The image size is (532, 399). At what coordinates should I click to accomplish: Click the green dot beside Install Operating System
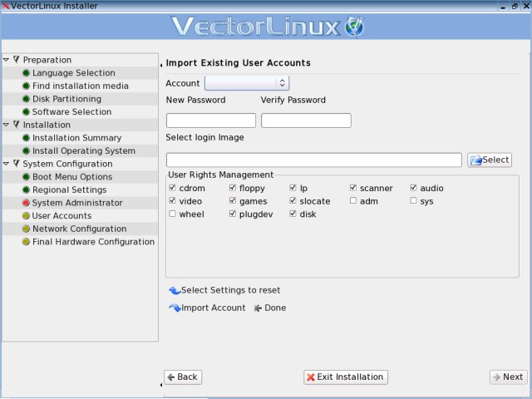click(26, 151)
